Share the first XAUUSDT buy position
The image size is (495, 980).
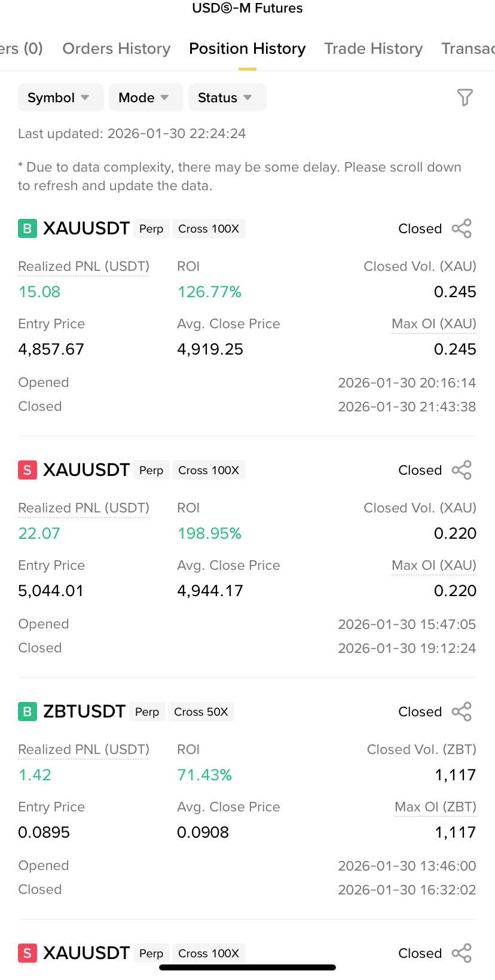pyautogui.click(x=462, y=228)
